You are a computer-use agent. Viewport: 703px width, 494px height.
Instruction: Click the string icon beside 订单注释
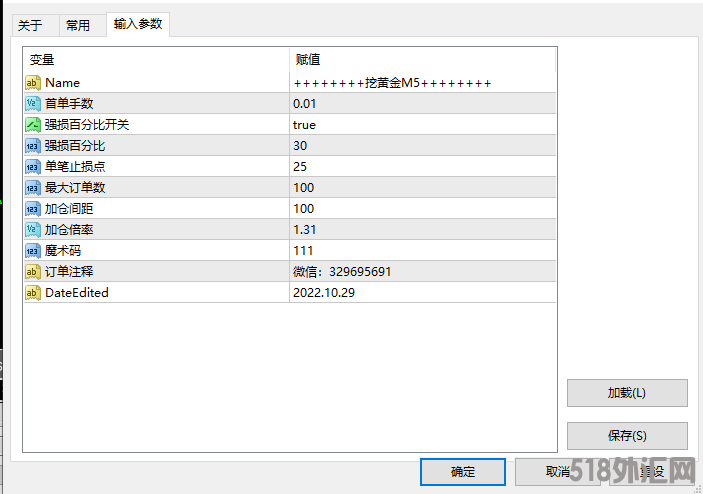33,272
